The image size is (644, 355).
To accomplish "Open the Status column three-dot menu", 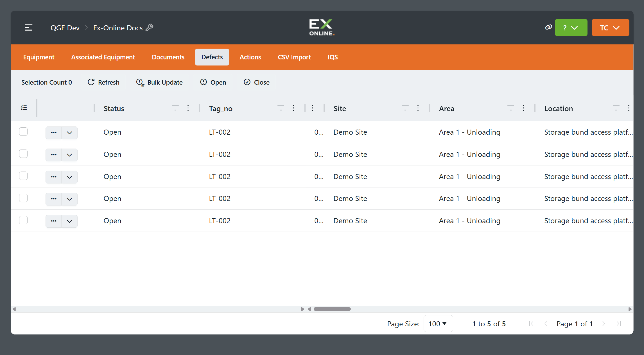I will (x=188, y=108).
